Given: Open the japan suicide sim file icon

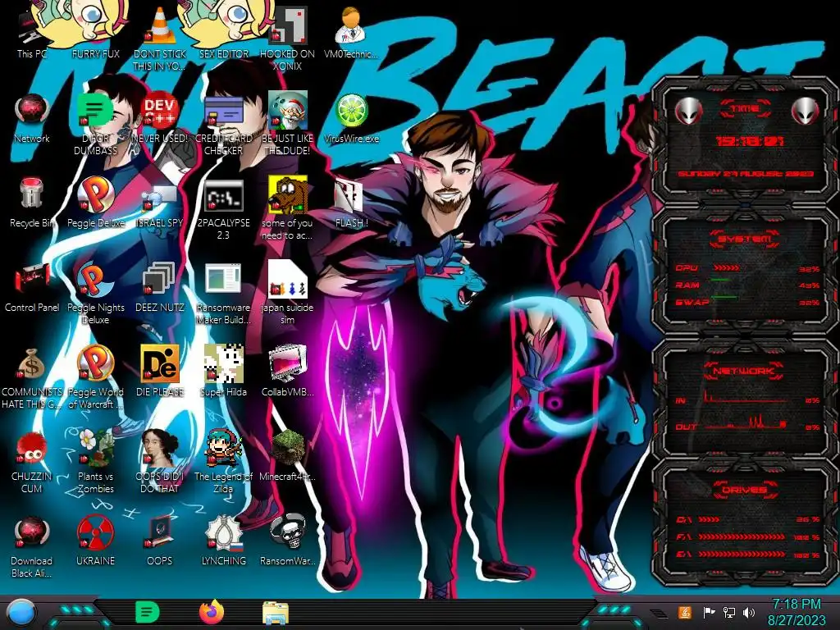Looking at the screenshot, I should pyautogui.click(x=288, y=292).
